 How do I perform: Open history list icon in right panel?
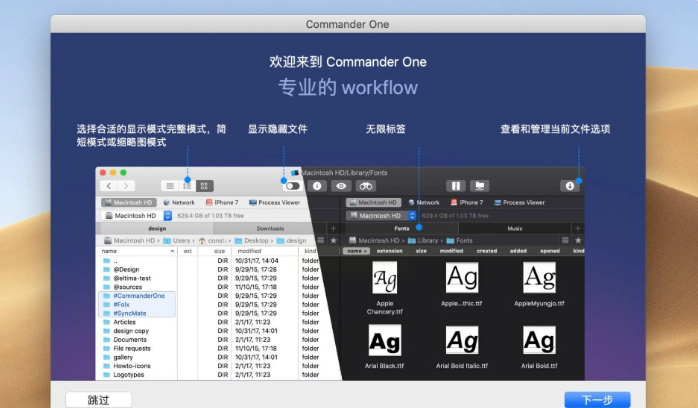tap(565, 241)
